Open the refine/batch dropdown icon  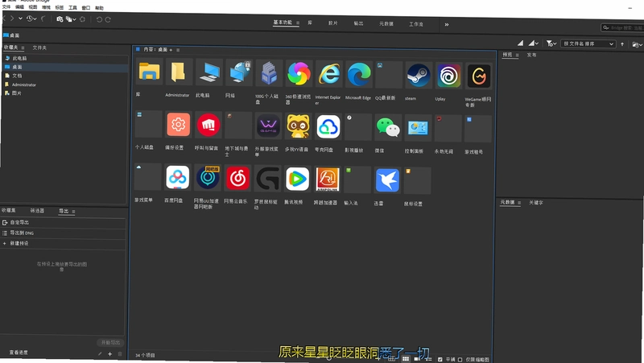[x=71, y=19]
